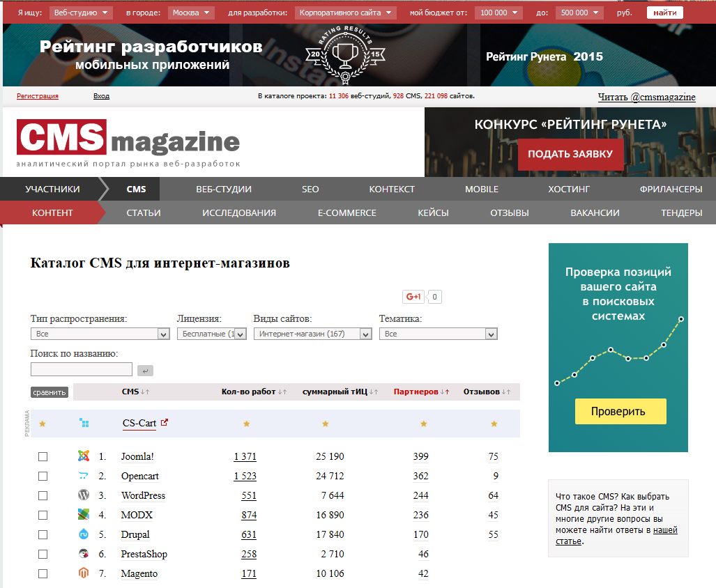Sort by CMS name arrows
Viewport: 716px width, 588px height.
coord(145,392)
